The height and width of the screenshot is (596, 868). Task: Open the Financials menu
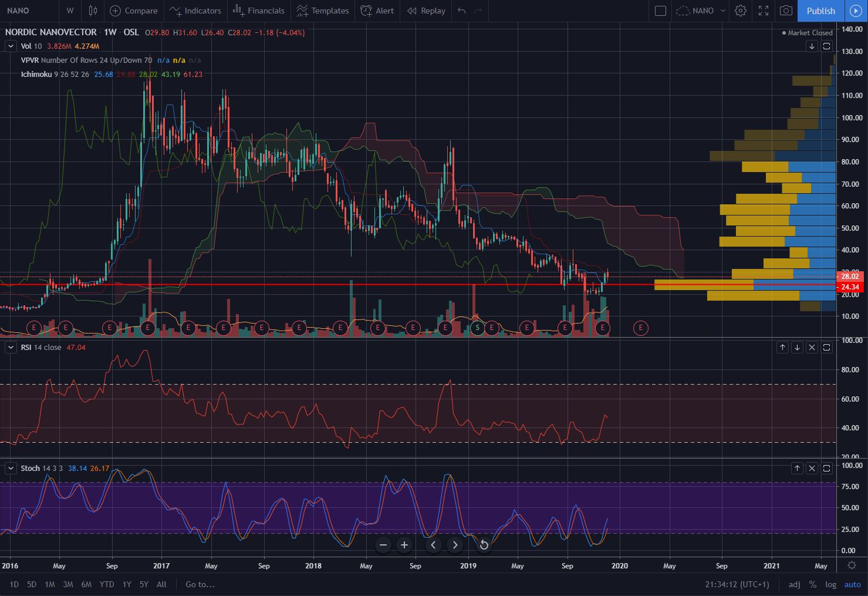(258, 11)
